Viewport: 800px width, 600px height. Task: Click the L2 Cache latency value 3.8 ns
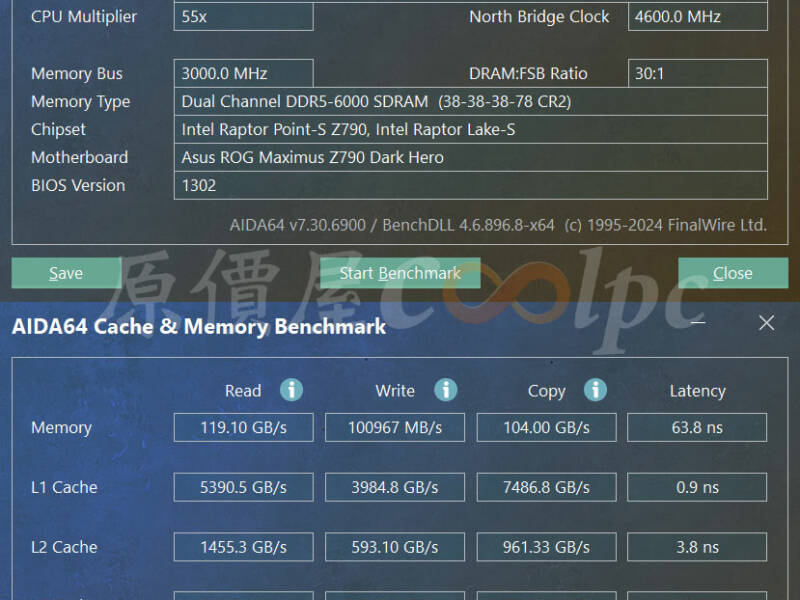coord(697,547)
